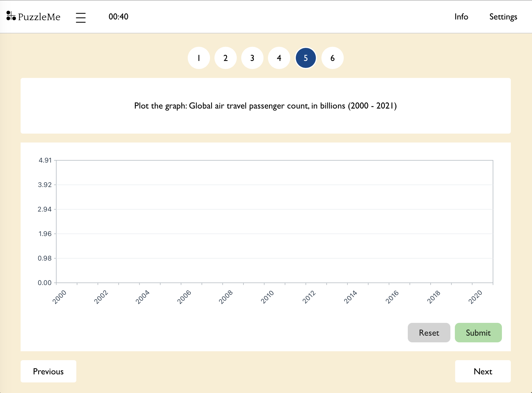Open the Settings menu
The height and width of the screenshot is (393, 532).
pos(503,17)
